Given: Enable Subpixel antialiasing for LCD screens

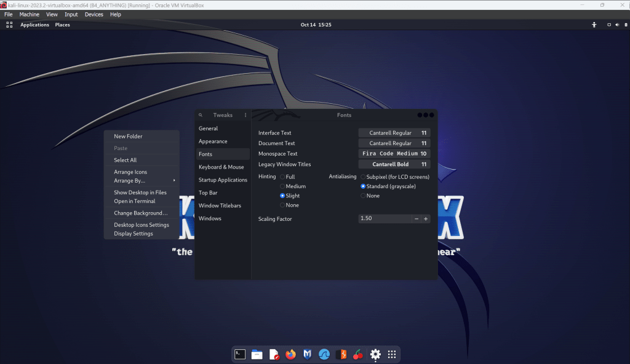Looking at the screenshot, I should click(363, 176).
